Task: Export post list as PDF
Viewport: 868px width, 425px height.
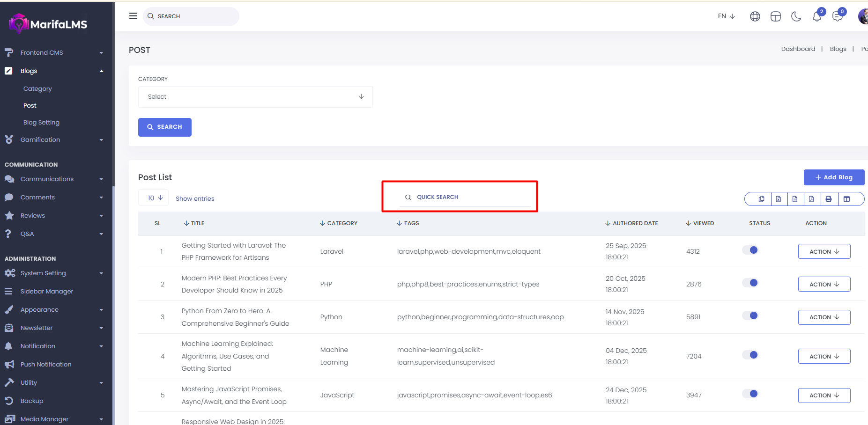Action: (x=811, y=199)
